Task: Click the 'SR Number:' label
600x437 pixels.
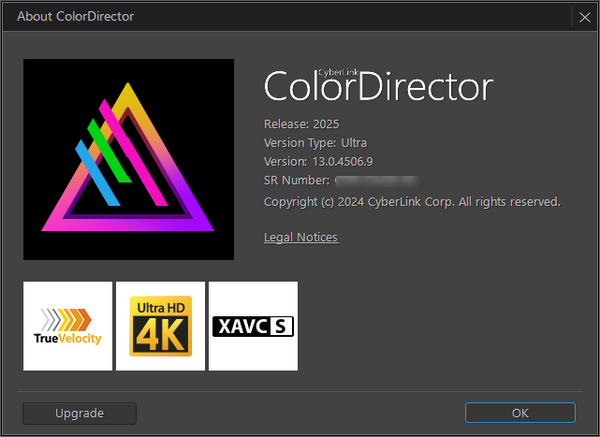Action: click(297, 180)
